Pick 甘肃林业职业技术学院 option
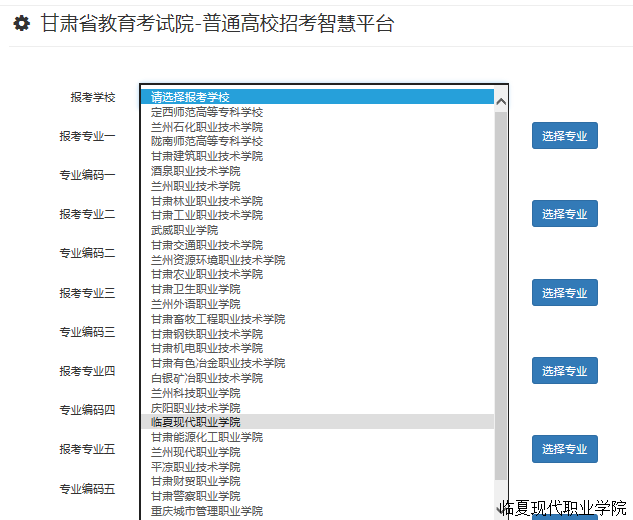The image size is (633, 520). (x=318, y=201)
